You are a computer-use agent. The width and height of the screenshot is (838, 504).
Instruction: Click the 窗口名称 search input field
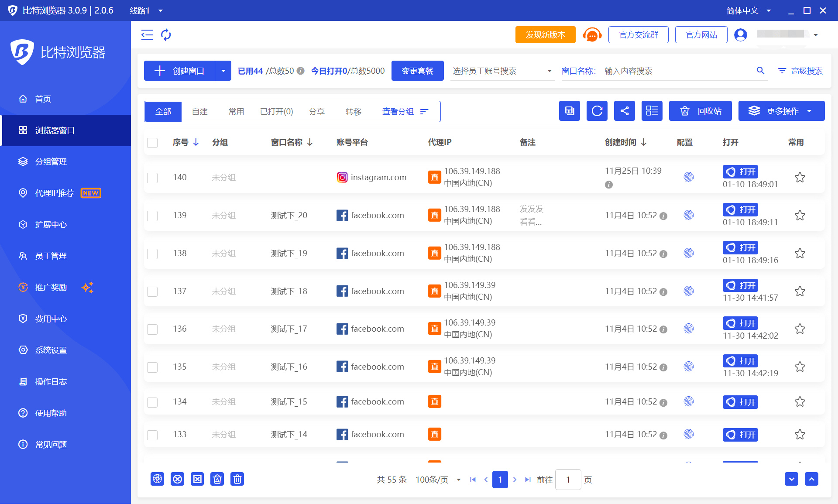(x=677, y=71)
